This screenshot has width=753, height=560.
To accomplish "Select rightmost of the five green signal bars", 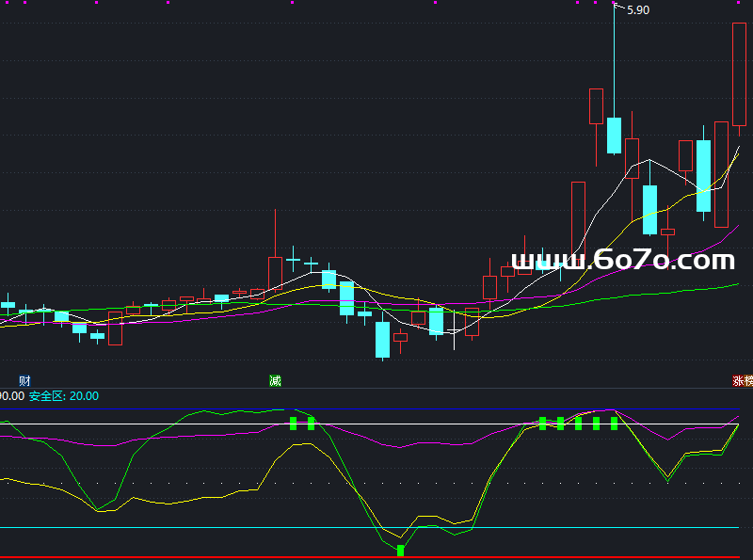I will coord(614,424).
